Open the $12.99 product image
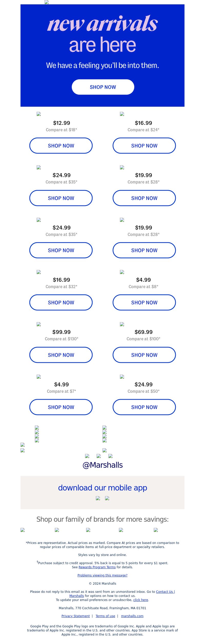205x644 pixels. (x=39, y=114)
